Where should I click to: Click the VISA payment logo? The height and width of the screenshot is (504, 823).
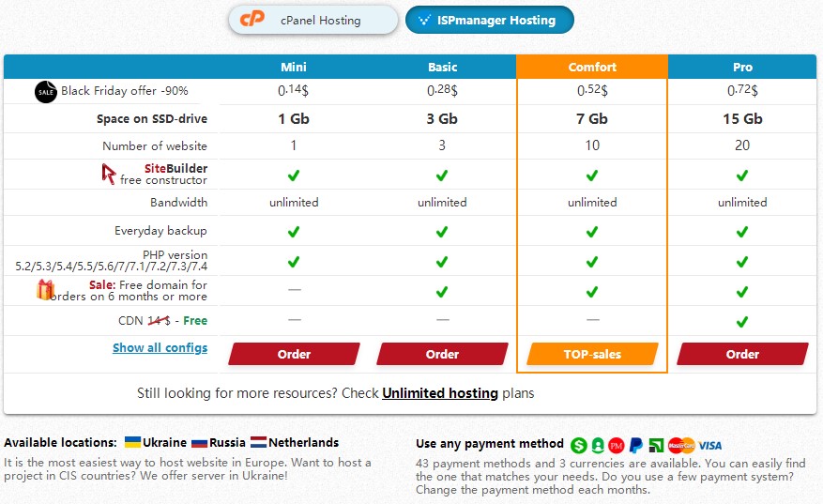[710, 445]
